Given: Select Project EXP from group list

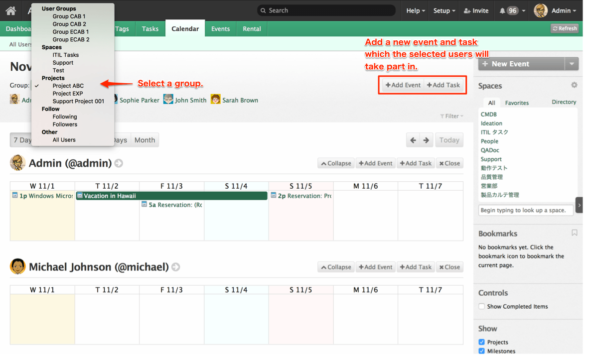Looking at the screenshot, I should coord(68,94).
